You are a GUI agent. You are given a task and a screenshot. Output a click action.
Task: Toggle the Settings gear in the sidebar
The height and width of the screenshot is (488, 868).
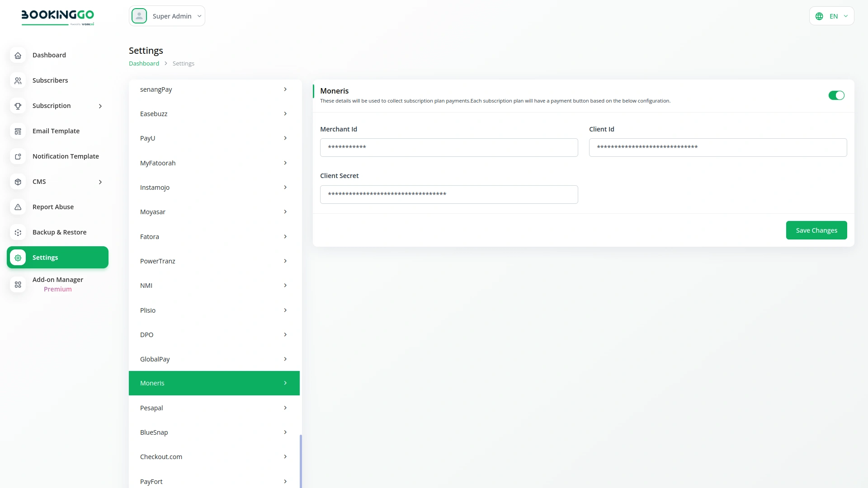pyautogui.click(x=18, y=258)
